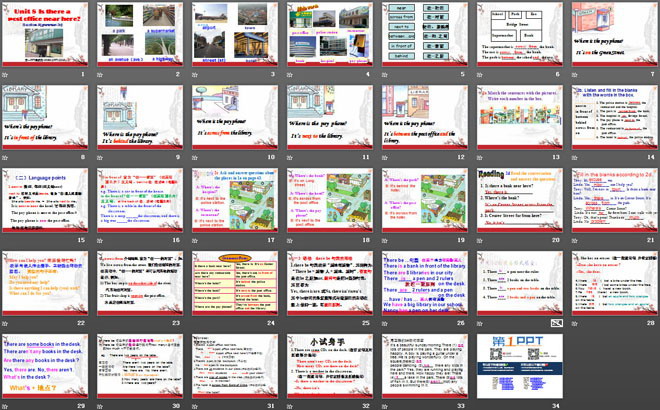Select slide 19 'Where's the park?' thumbnail
The image size is (660, 410).
click(x=425, y=200)
